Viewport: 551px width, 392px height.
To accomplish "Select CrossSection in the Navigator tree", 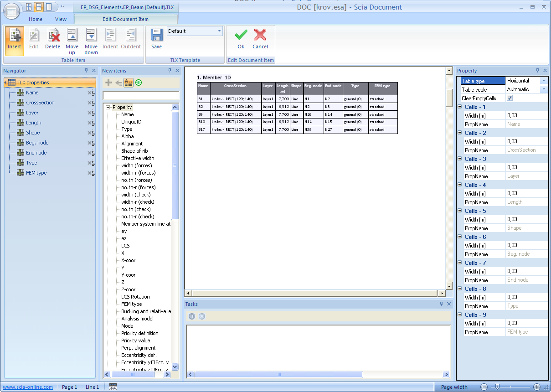I will [40, 103].
